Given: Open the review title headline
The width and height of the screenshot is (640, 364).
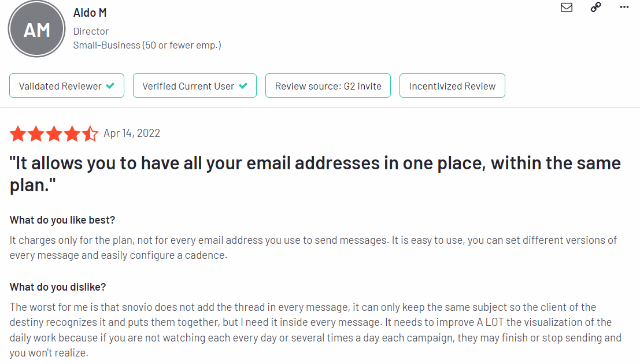Looking at the screenshot, I should point(315,174).
